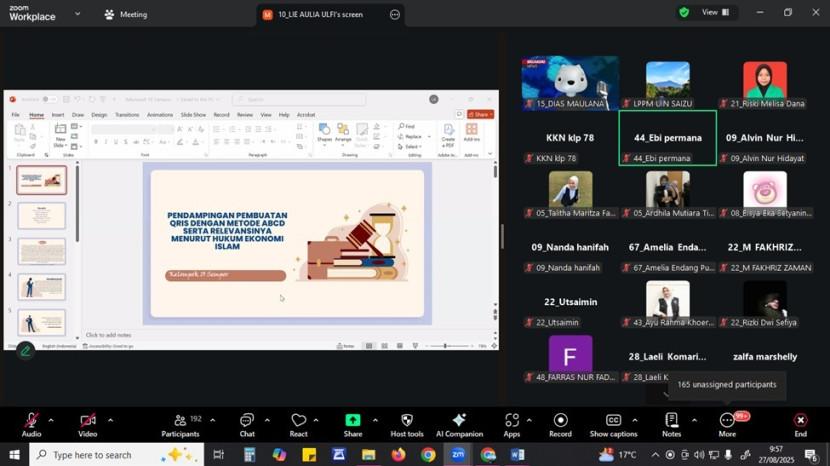This screenshot has width=830, height=466.
Task: Open Host tools shield icon
Action: point(406,424)
